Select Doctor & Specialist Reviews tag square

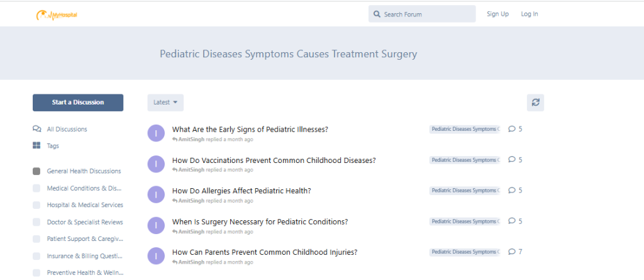coord(36,222)
